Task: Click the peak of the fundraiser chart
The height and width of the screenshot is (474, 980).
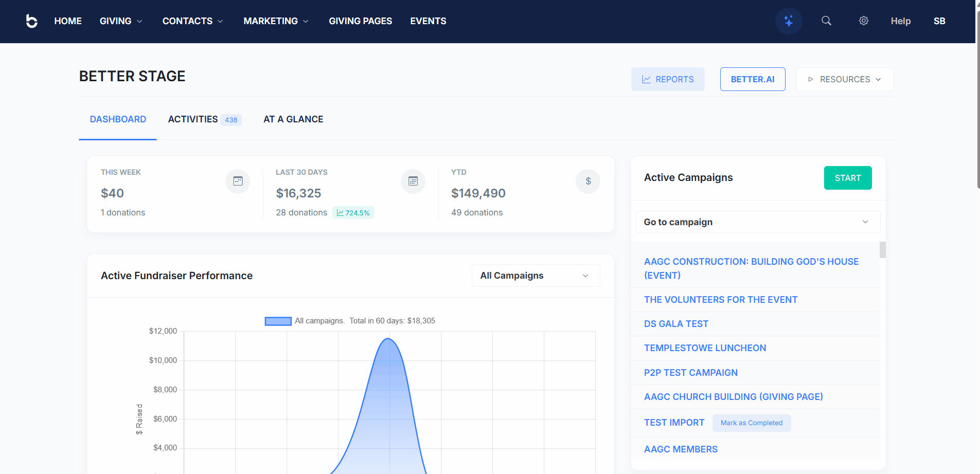Action: point(388,338)
